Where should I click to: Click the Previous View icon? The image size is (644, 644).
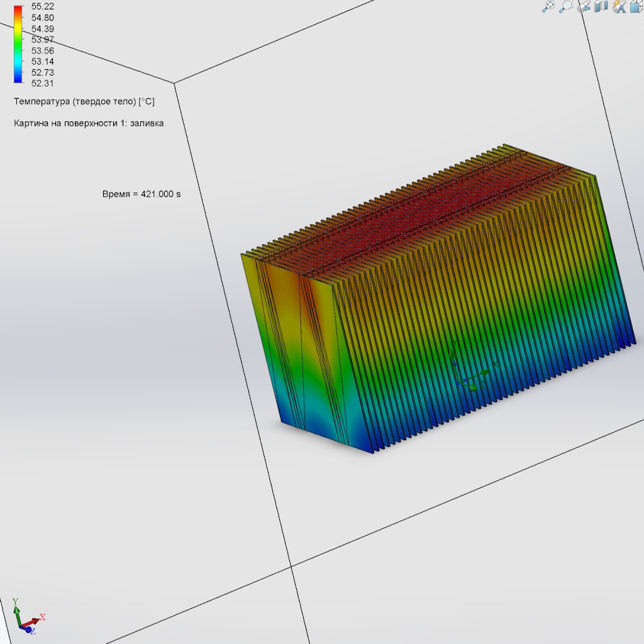[584, 6]
